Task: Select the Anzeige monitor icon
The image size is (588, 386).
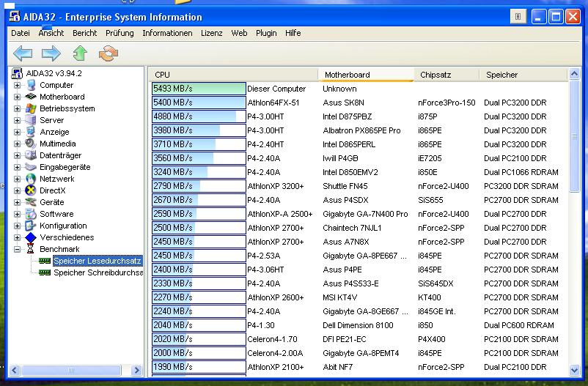Action: coord(31,132)
